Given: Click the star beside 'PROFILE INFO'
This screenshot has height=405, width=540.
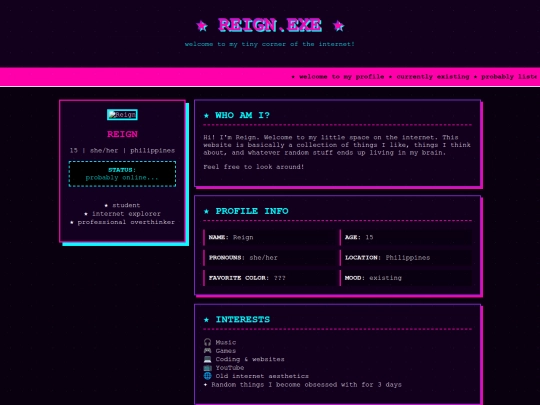Looking at the screenshot, I should click(x=206, y=211).
